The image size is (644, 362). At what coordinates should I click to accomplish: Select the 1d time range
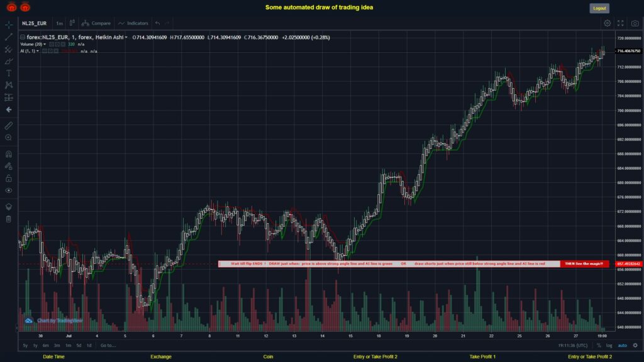coord(89,346)
